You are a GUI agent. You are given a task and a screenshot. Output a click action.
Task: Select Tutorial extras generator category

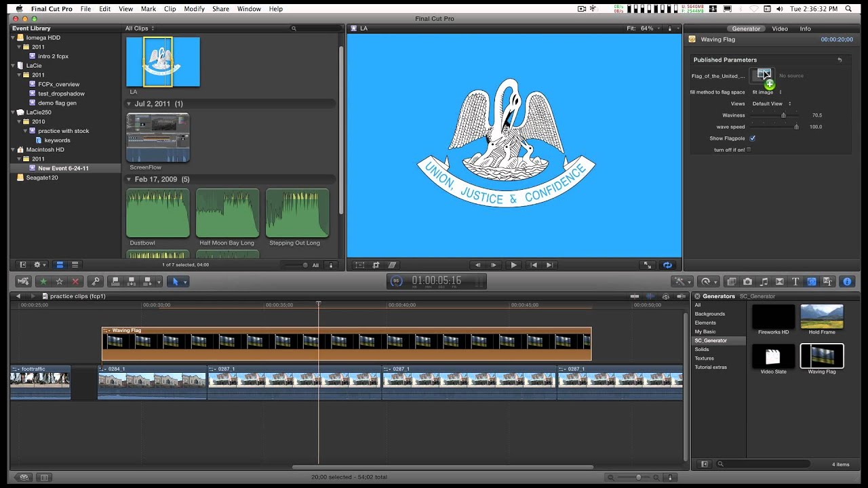pos(710,367)
